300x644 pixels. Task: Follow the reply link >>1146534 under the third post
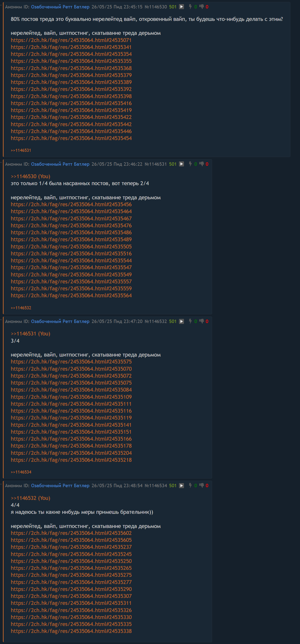click(x=21, y=472)
